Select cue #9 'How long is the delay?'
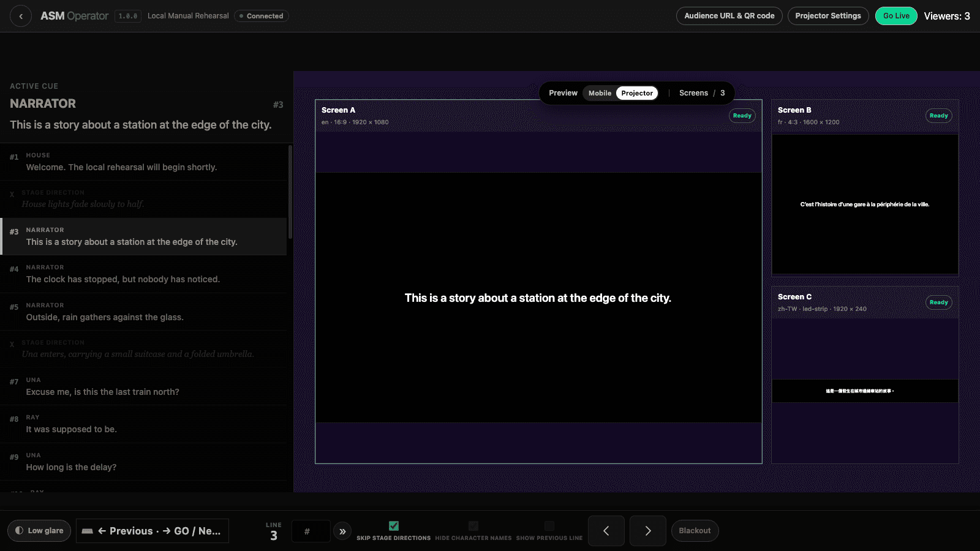 click(x=143, y=462)
